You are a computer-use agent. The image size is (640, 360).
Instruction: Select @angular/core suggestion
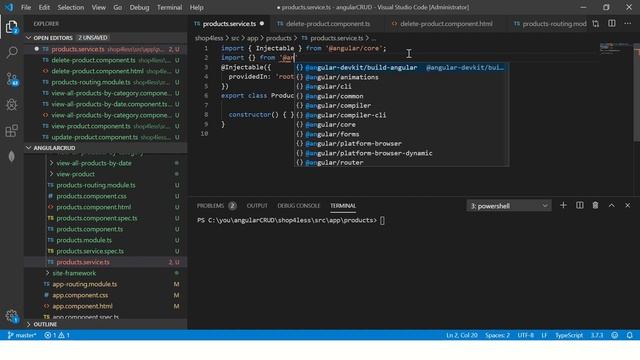pyautogui.click(x=402, y=124)
